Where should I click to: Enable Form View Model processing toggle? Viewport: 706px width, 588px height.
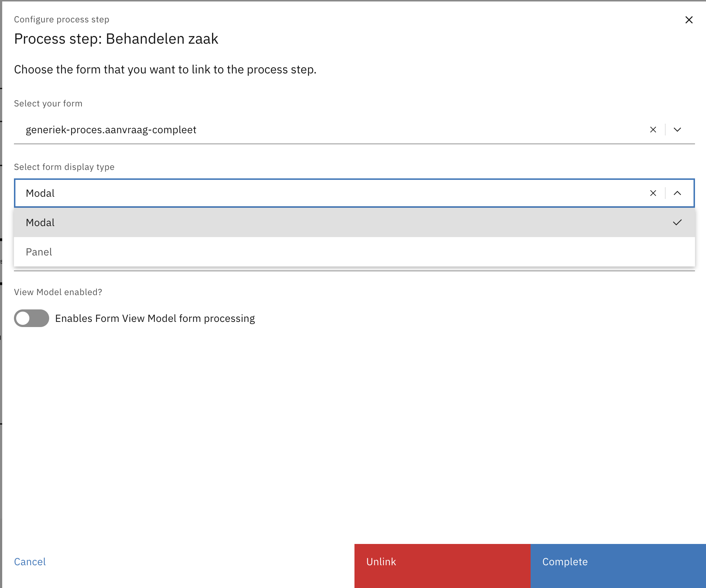pos(32,318)
